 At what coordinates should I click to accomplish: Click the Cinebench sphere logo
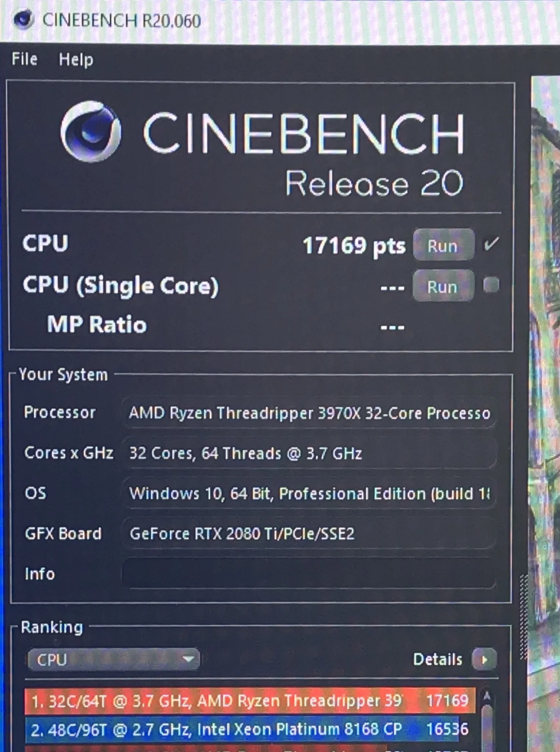click(91, 131)
